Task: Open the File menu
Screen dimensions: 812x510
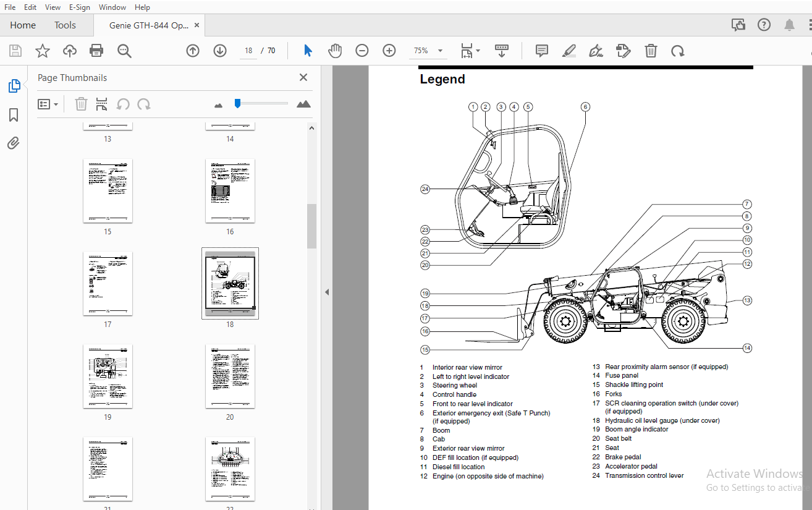Action: 10,7
